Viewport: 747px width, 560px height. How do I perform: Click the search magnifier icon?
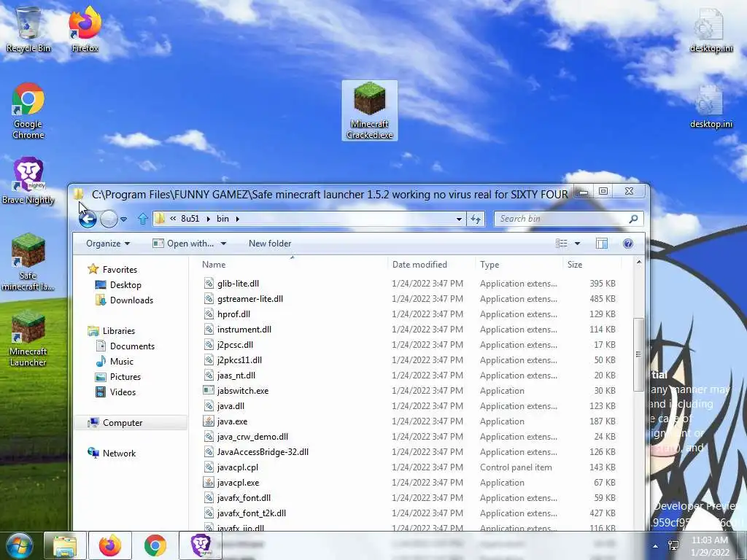[x=633, y=219]
